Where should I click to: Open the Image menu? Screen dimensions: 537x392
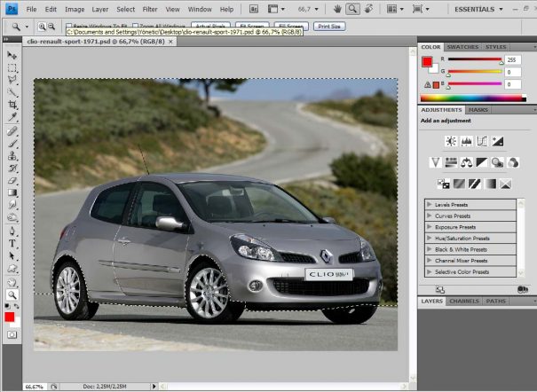coord(75,9)
